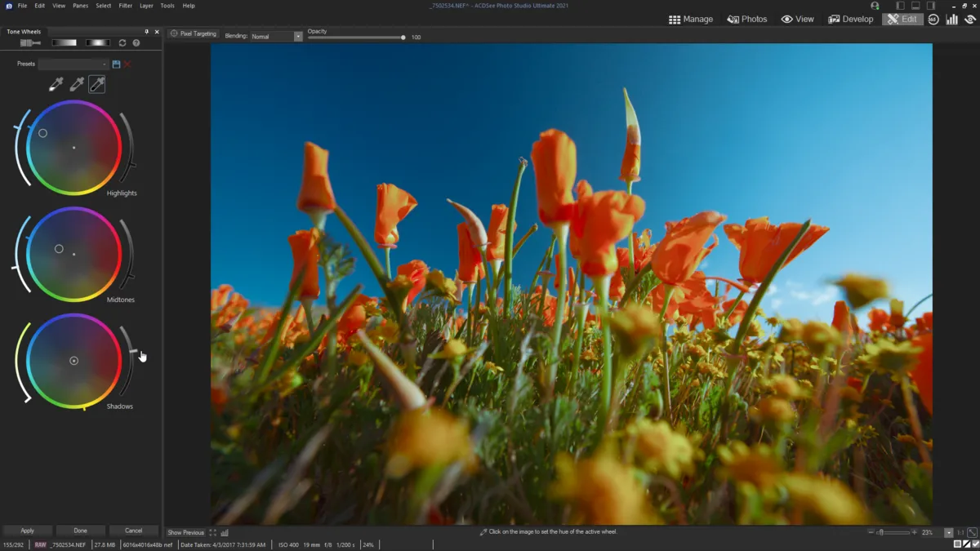Save current preset with the floppy disk icon
Viewport: 980px width, 551px height.
tap(116, 64)
